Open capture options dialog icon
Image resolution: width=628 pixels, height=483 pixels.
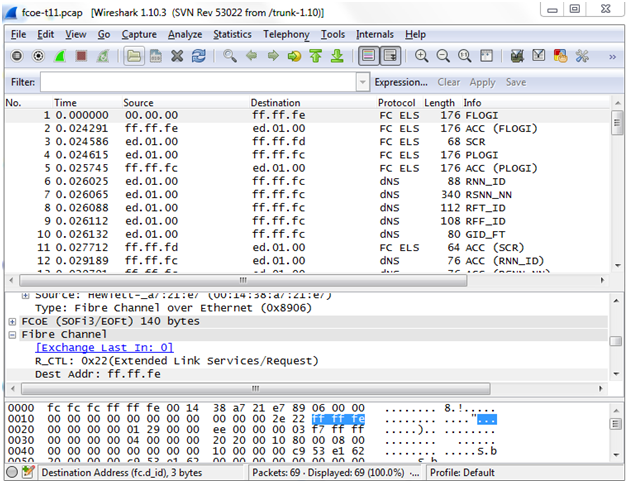point(38,57)
